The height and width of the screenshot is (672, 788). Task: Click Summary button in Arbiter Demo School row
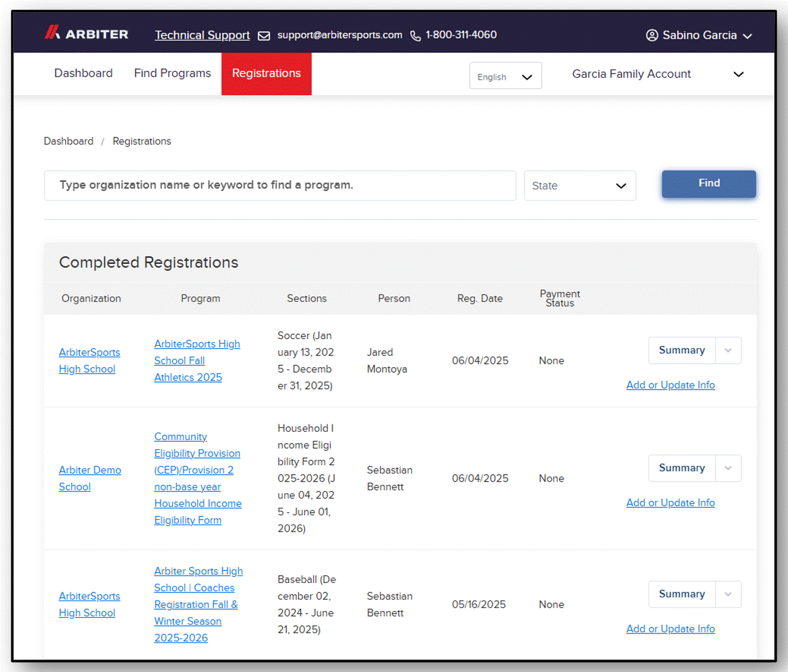coord(682,468)
